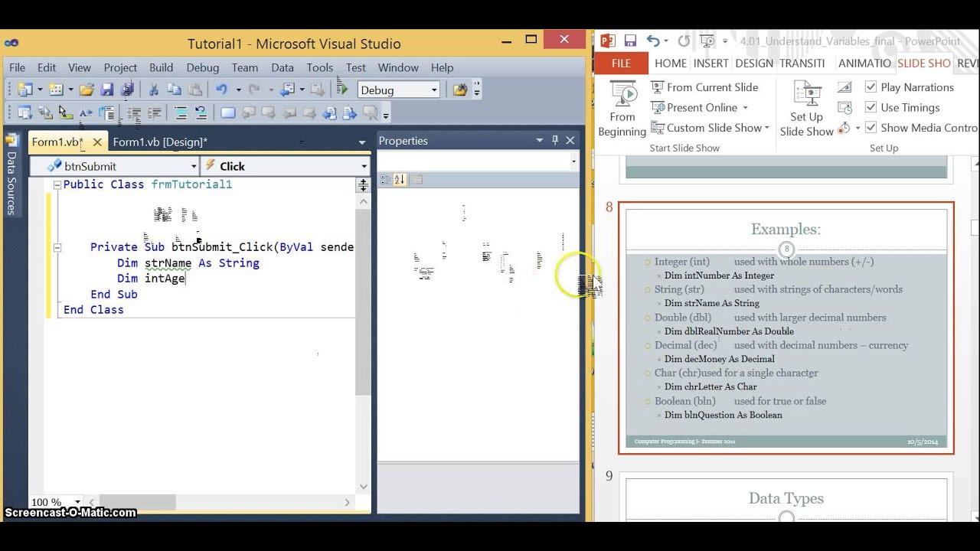This screenshot has height=551, width=980.
Task: Open Visual Studio undo history dropdown arrow
Action: [x=238, y=90]
